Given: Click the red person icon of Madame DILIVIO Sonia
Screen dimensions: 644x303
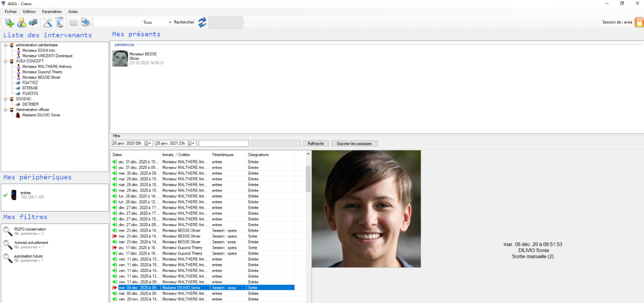Looking at the screenshot, I should point(19,115).
